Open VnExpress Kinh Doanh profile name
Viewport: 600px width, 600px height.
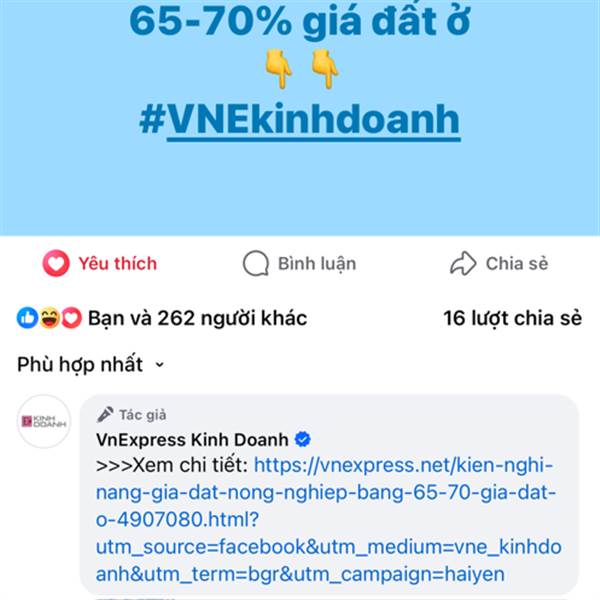[x=192, y=440]
